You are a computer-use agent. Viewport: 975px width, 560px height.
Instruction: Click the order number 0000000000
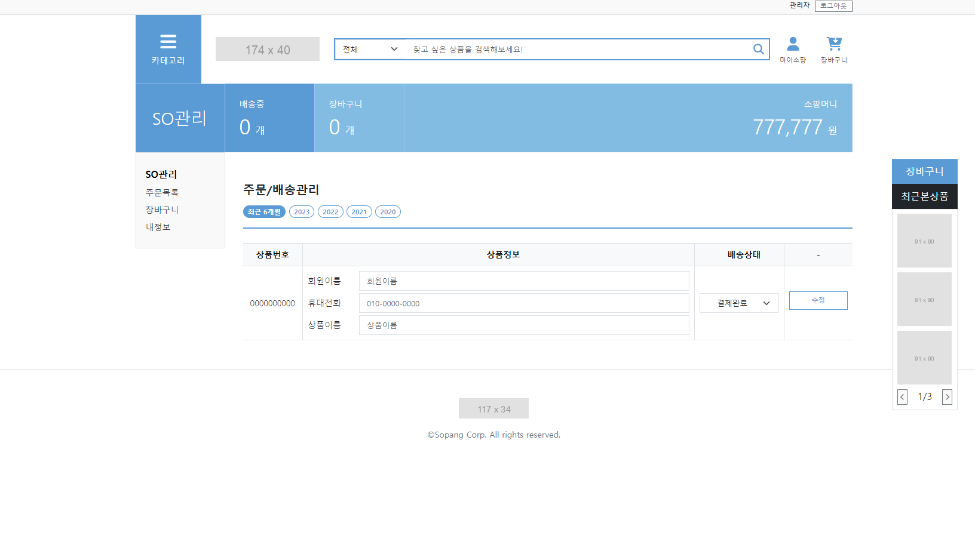pos(272,303)
